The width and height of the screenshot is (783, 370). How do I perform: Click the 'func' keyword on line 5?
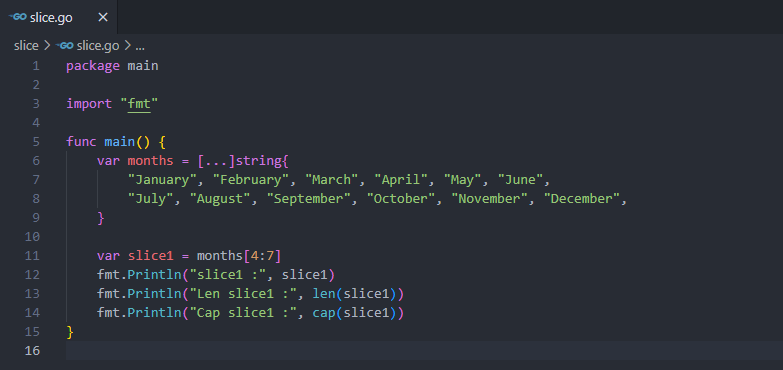coord(81,142)
